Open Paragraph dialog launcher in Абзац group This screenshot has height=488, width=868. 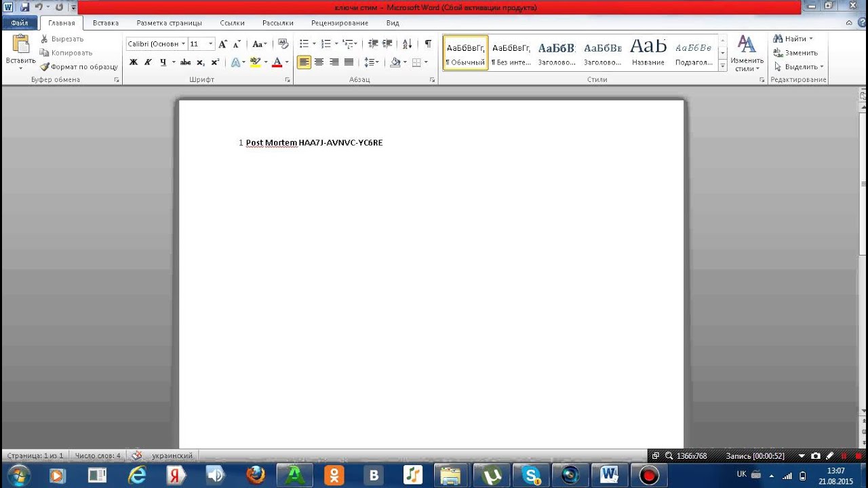point(433,80)
